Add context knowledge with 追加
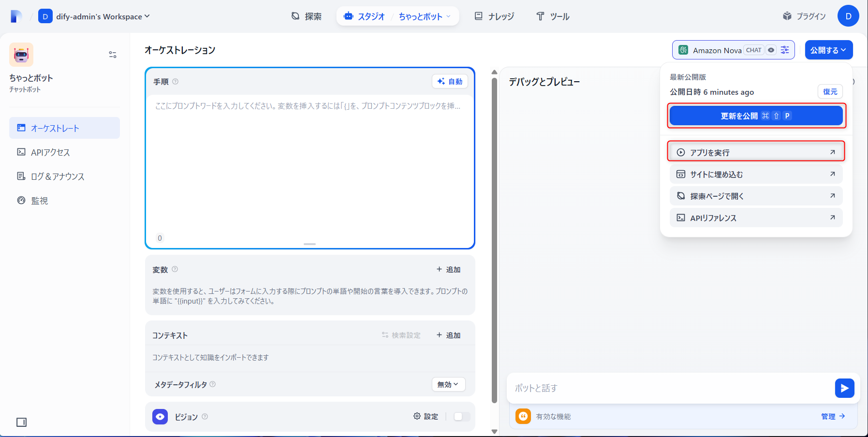 [449, 335]
